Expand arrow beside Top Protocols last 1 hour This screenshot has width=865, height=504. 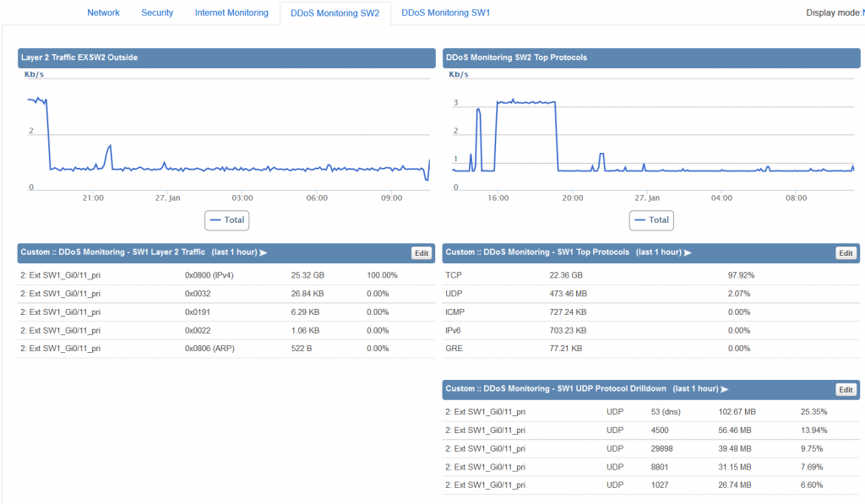pyautogui.click(x=687, y=252)
